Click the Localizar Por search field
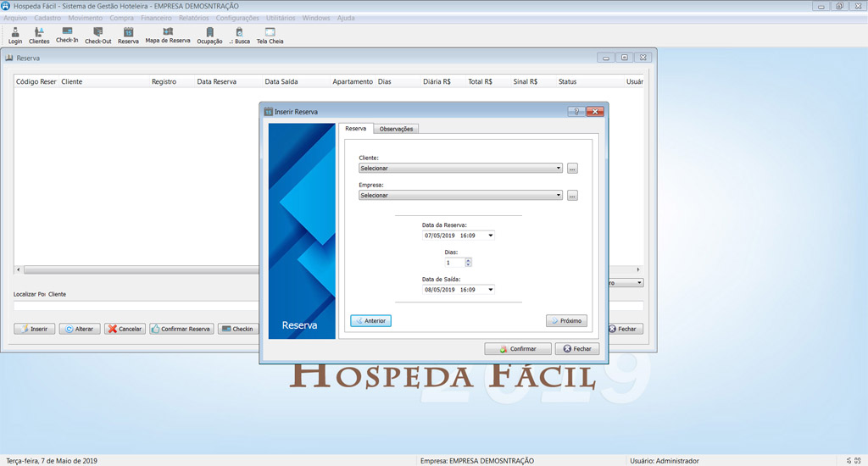 pos(136,306)
